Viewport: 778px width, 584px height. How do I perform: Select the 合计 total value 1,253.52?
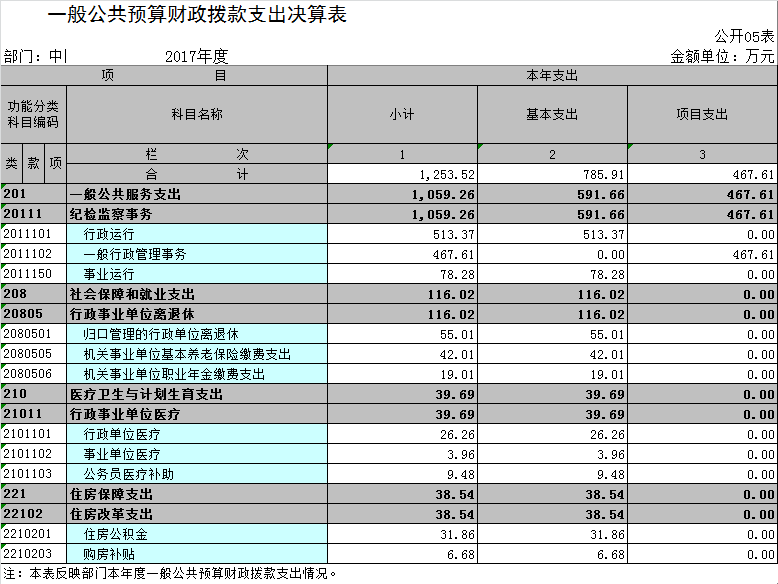[402, 174]
